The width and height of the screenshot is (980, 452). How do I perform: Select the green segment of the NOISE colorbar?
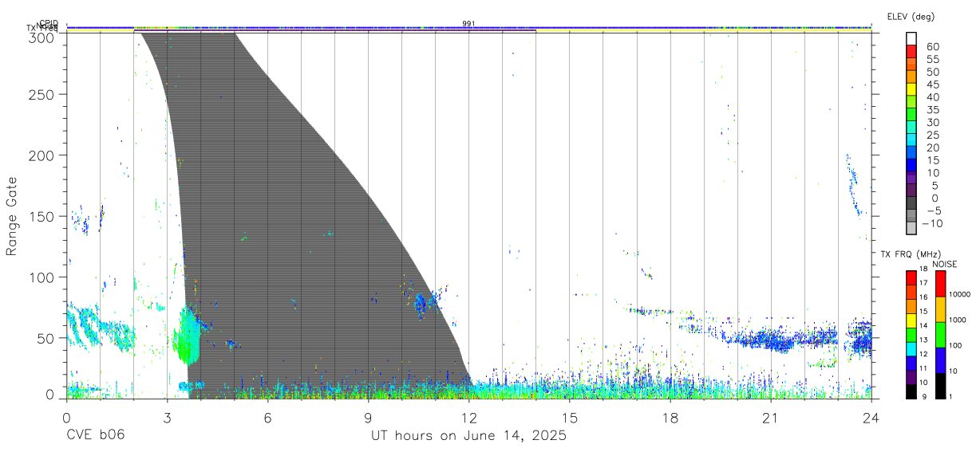pos(941,335)
